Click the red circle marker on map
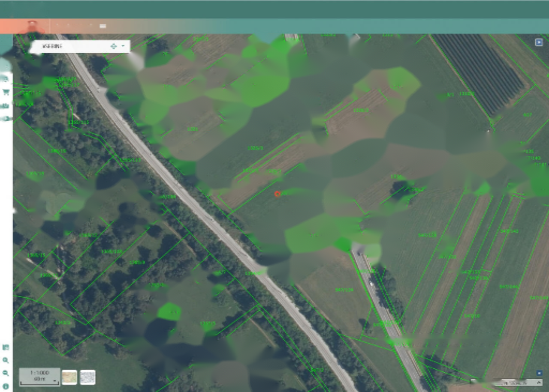Screen dimensions: 549x392 point(278,194)
